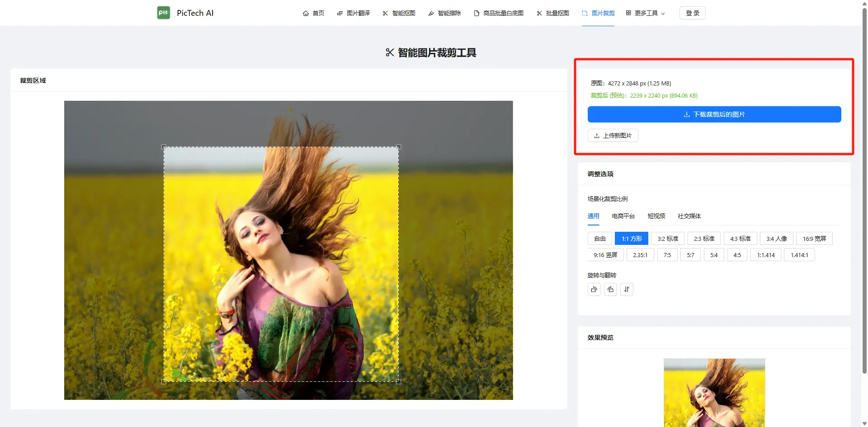Screen dimensions: 868x427
Task: Open the 电商平台 ratio category
Action: [x=623, y=216]
